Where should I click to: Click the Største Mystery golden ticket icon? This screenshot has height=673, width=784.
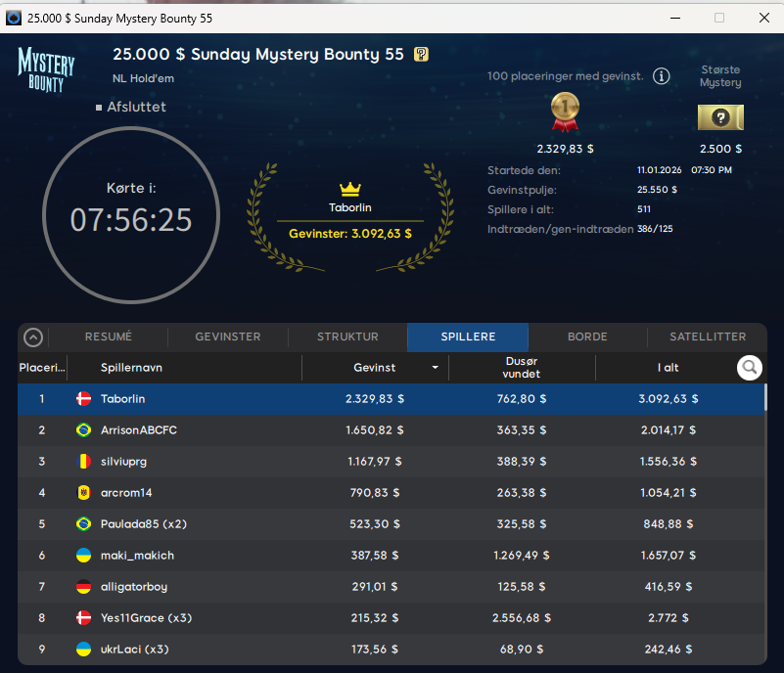(x=720, y=117)
